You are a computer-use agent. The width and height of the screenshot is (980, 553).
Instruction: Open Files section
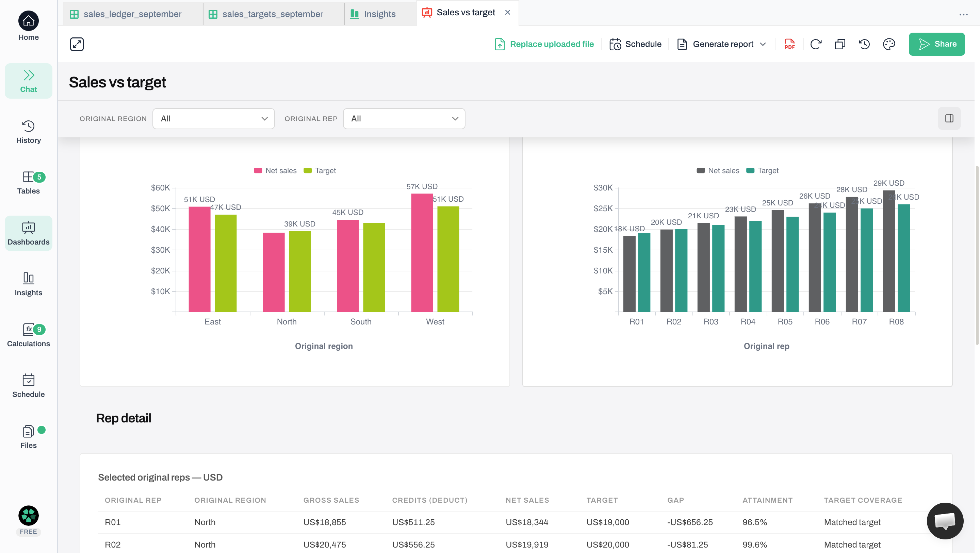pos(29,437)
